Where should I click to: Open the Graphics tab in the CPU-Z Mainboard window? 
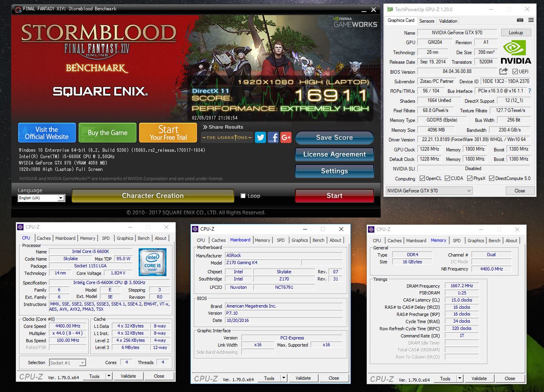tap(300, 240)
